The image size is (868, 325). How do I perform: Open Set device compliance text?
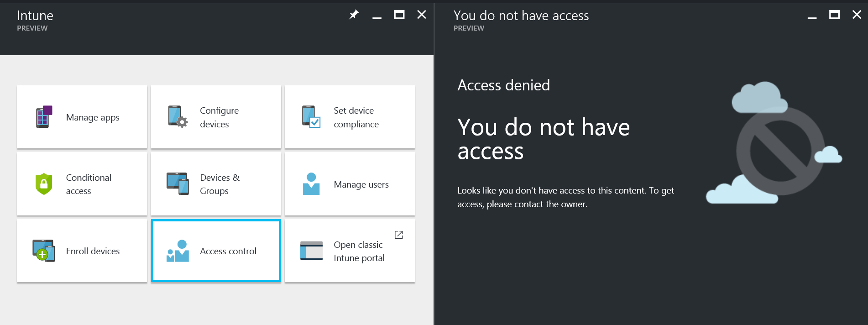pos(356,117)
